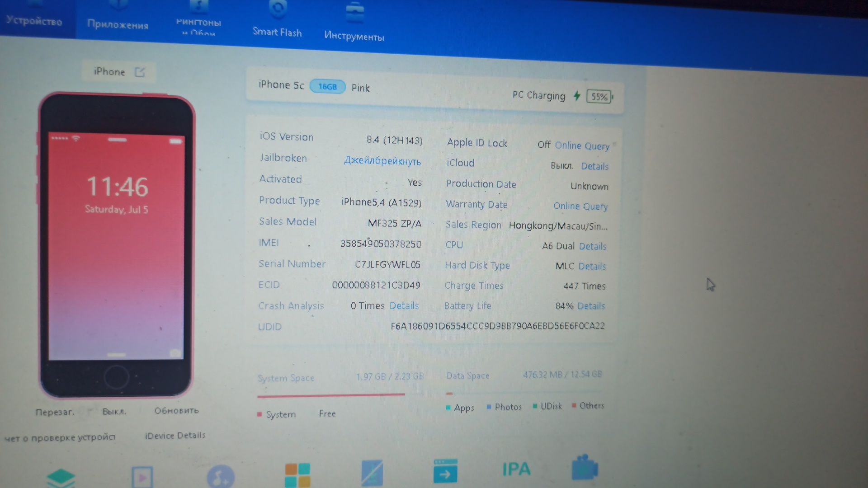Click the Production Date Unknown value
The height and width of the screenshot is (488, 868).
(589, 186)
